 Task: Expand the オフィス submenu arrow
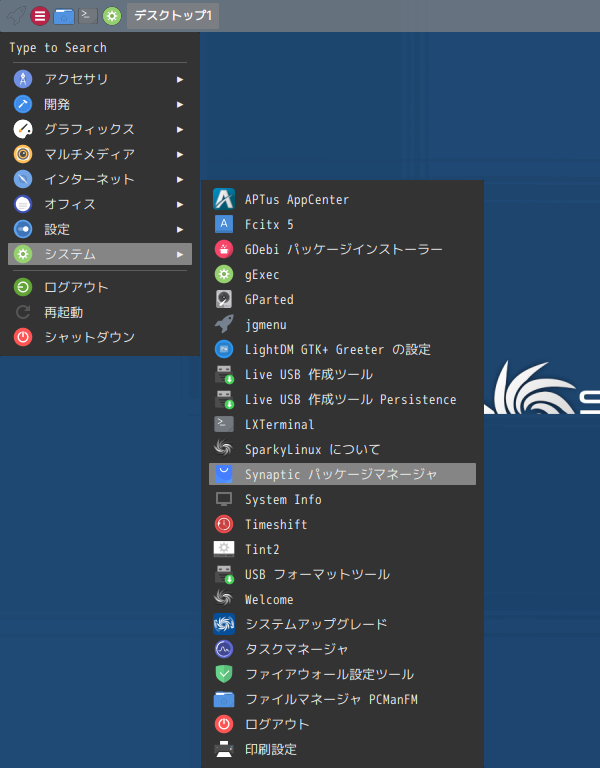click(180, 204)
